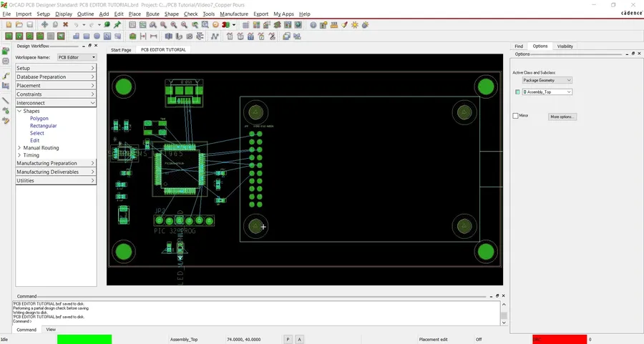Image resolution: width=644 pixels, height=344 pixels.
Task: Click the Rectangular shape link
Action: click(43, 126)
